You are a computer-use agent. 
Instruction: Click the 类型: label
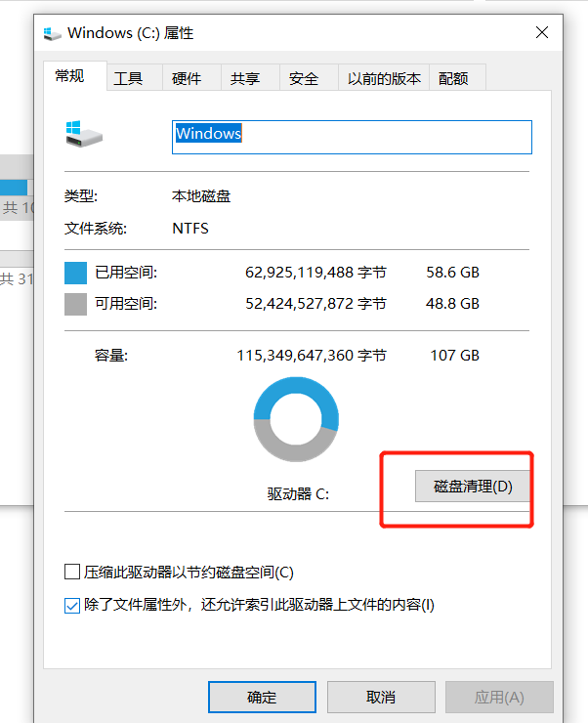point(81,196)
